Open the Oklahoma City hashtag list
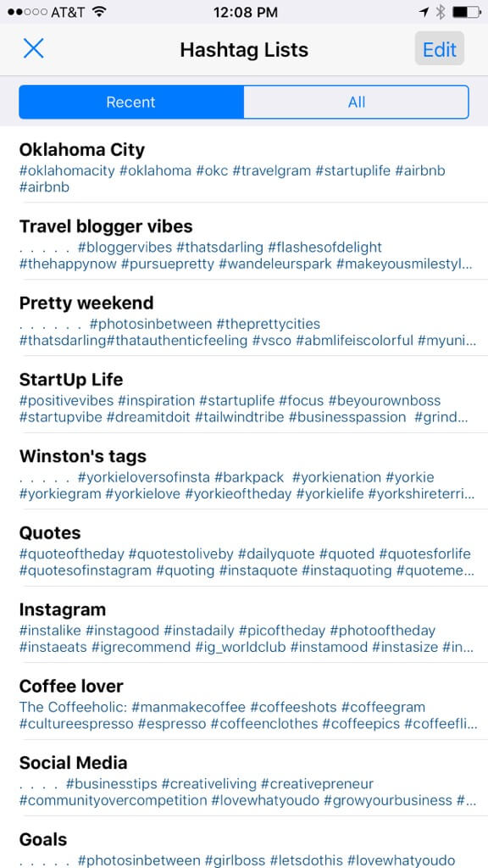The image size is (488, 868). click(x=244, y=165)
